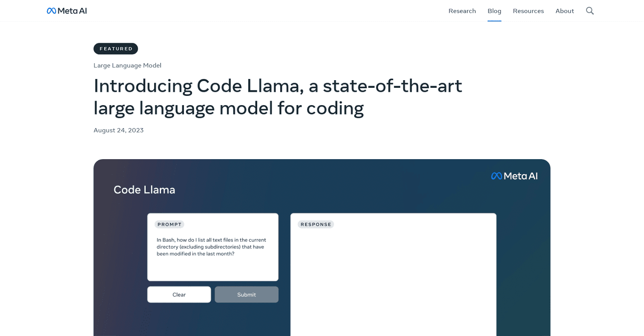This screenshot has height=336, width=644.
Task: Open the Large Language Model category link
Action: coord(127,65)
